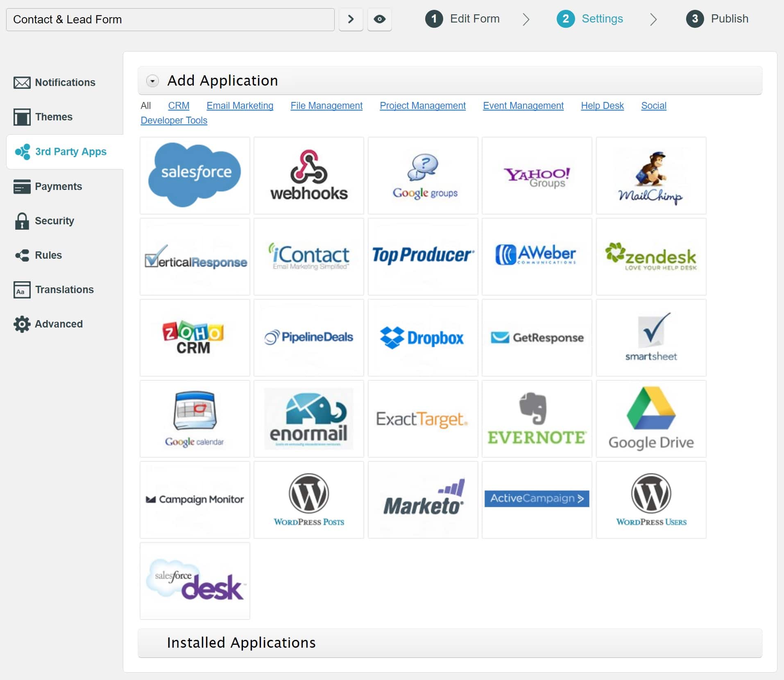Add the MailChimp application

[x=651, y=175]
